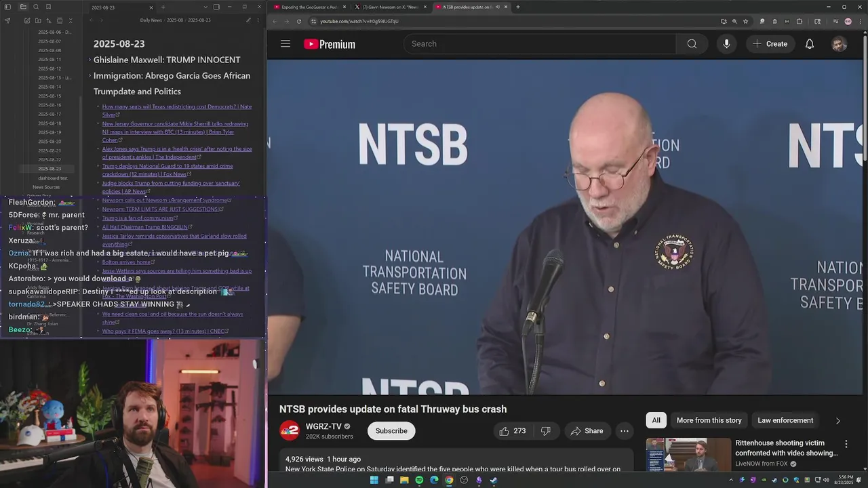Viewport: 868px width, 488px height.
Task: Open zoom icon in Chrome address bar
Action: pyautogui.click(x=734, y=21)
